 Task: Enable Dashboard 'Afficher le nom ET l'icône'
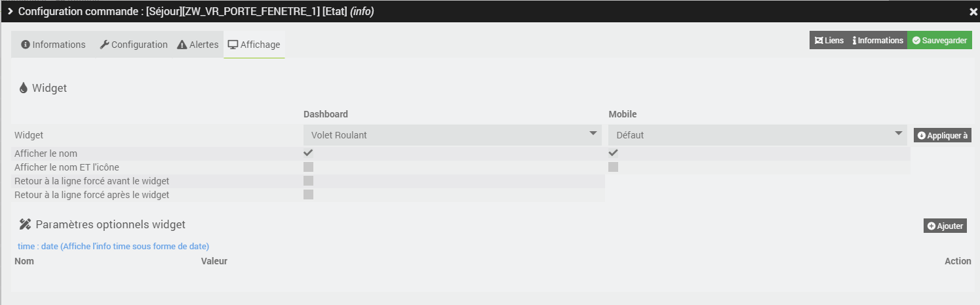[x=308, y=167]
